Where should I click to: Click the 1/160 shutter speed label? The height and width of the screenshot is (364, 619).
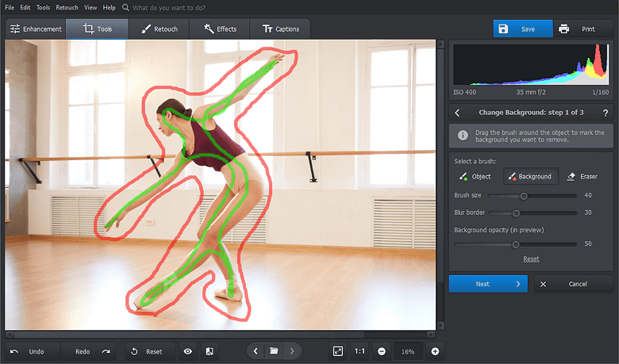[x=600, y=92]
